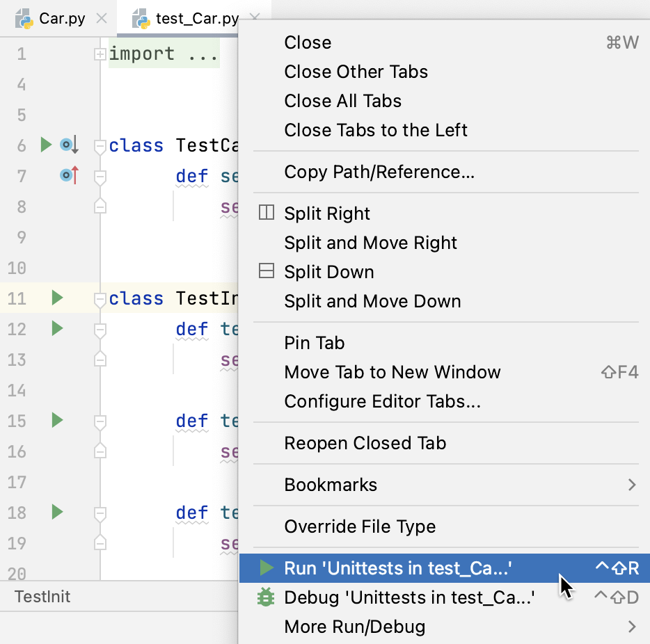Run the TestInit class test from gutter
Screen dimensions: 650x644
pyautogui.click(x=56, y=298)
